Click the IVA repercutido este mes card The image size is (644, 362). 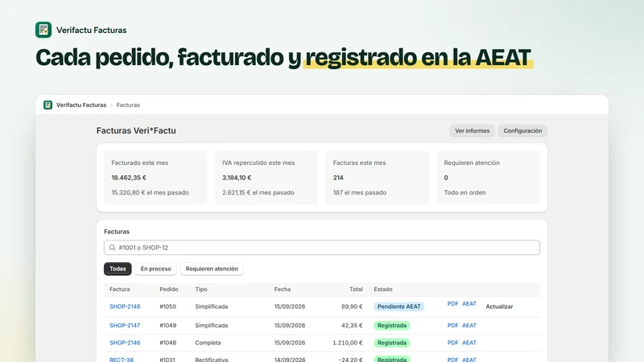click(266, 177)
